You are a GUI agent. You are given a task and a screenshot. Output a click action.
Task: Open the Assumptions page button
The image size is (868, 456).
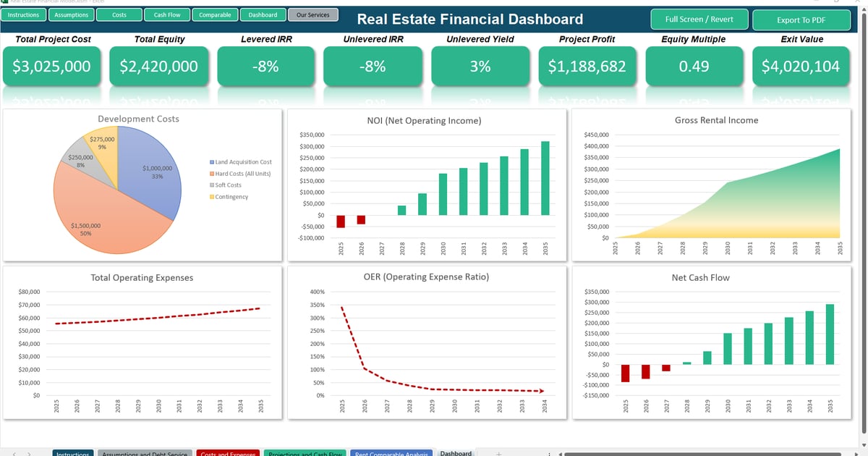(x=72, y=15)
